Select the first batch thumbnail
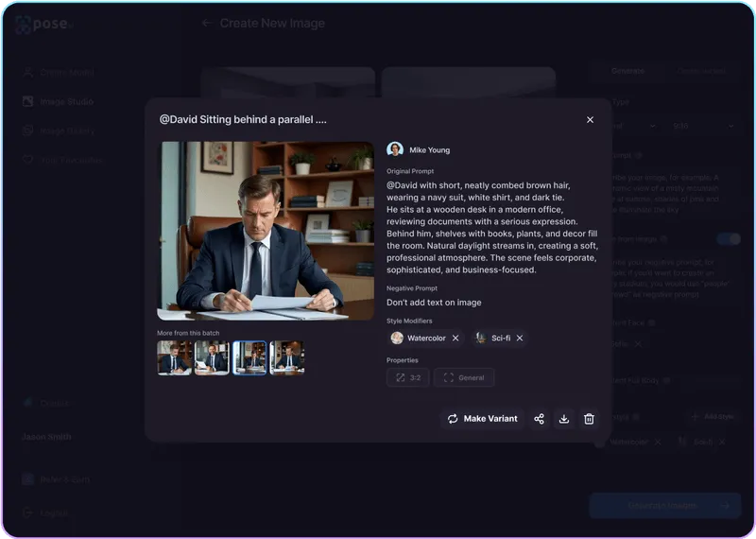This screenshot has height=539, width=756. click(174, 358)
